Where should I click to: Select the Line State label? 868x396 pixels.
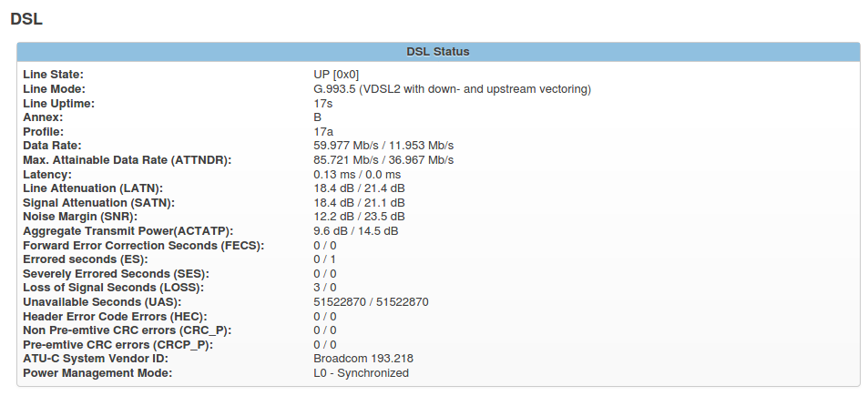53,75
